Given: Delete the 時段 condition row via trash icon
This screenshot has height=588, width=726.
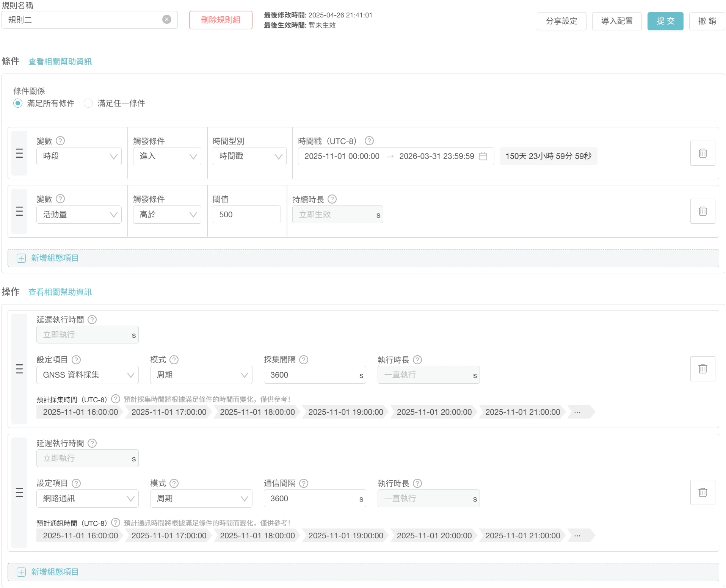Looking at the screenshot, I should (702, 153).
